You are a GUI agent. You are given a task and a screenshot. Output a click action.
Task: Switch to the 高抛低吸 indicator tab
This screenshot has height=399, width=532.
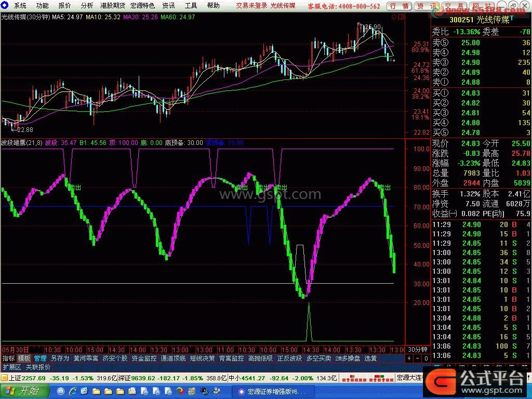point(261,358)
